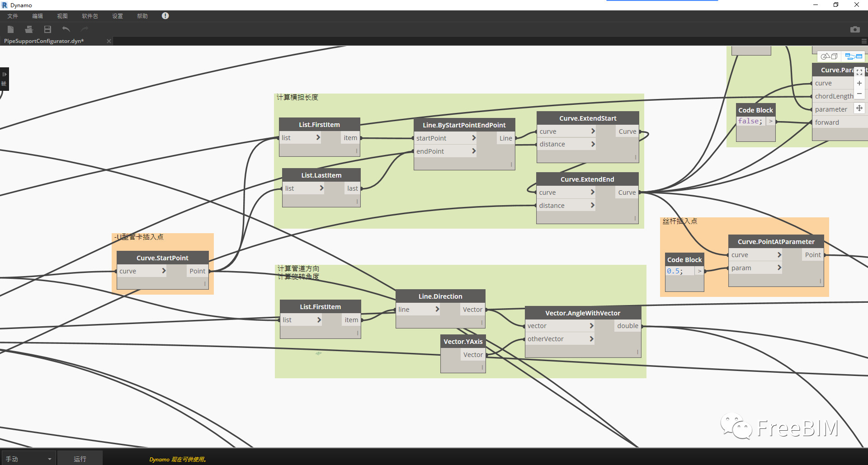
Task: Expand curve port chevron on Curve.StartPoint
Action: (164, 271)
